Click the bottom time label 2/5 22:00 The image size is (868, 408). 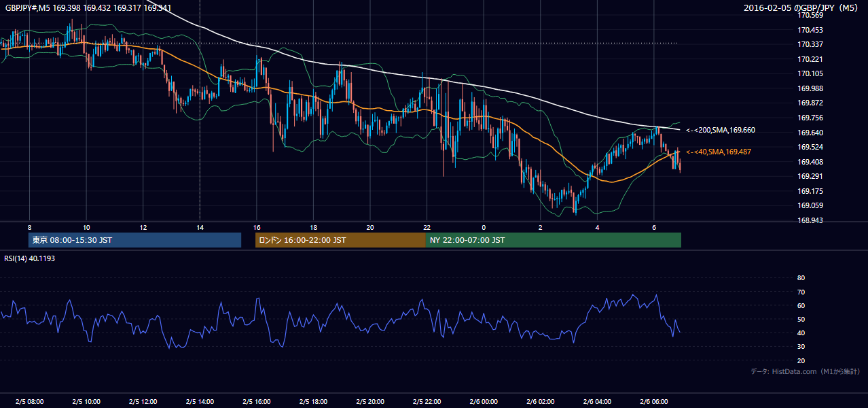pyautogui.click(x=427, y=402)
